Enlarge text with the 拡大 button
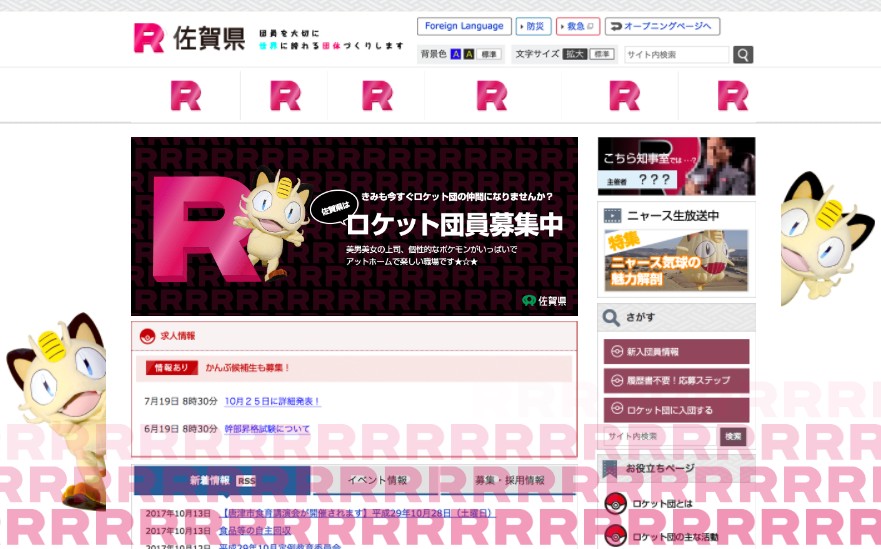This screenshot has height=549, width=881. (575, 54)
